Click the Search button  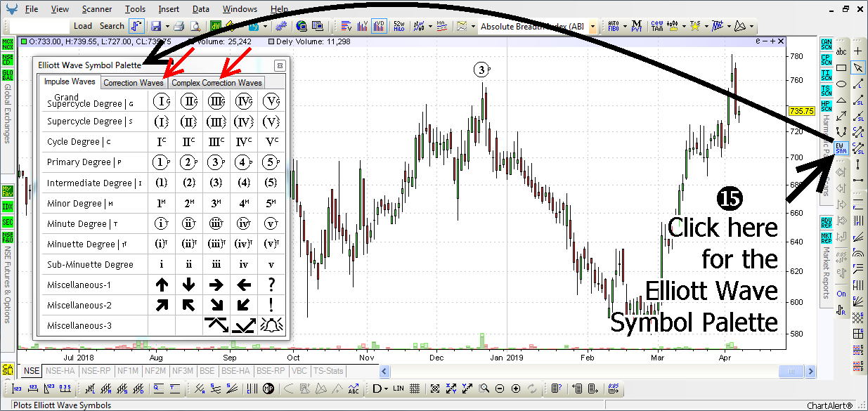tap(112, 26)
